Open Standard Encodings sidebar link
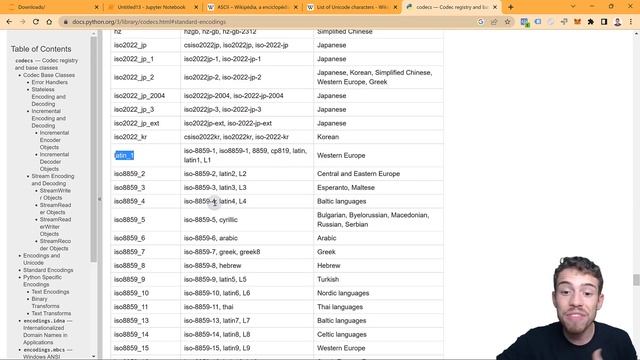Screen dimensions: 640x360 point(48,270)
